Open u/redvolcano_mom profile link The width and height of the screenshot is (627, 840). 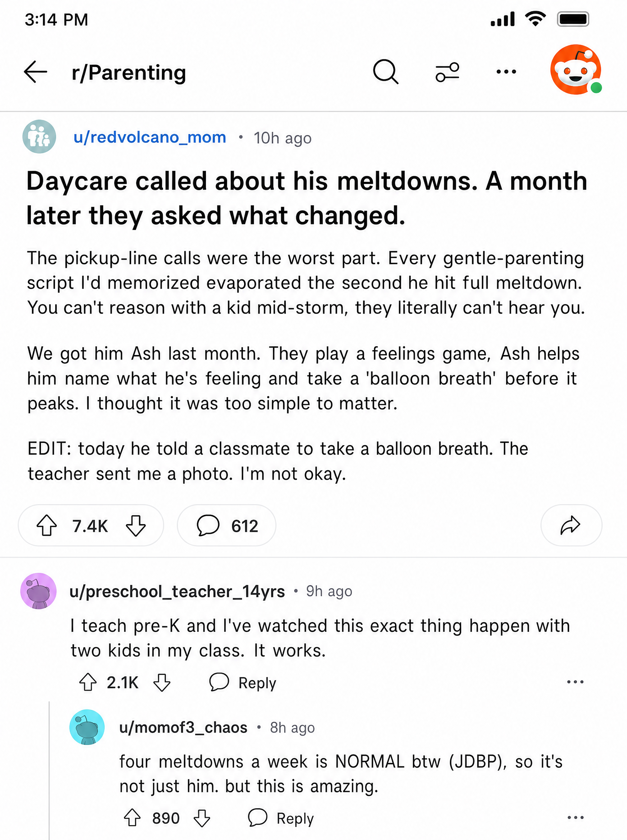click(x=150, y=137)
